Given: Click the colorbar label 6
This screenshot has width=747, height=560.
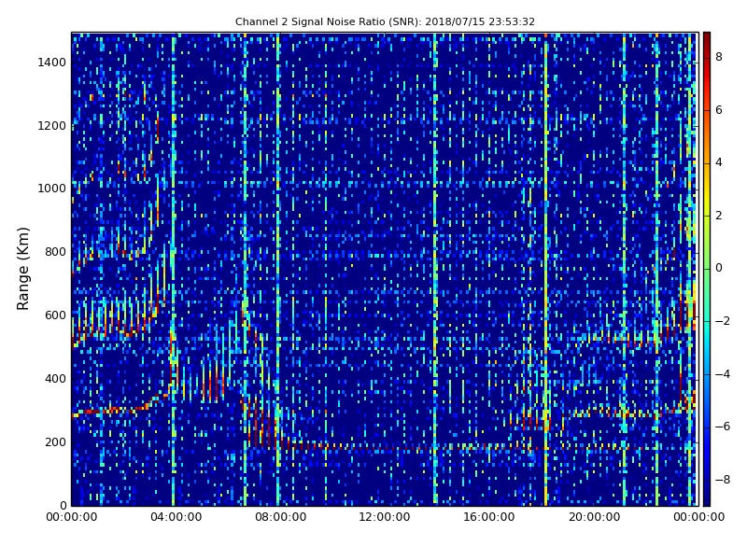Looking at the screenshot, I should 719,110.
